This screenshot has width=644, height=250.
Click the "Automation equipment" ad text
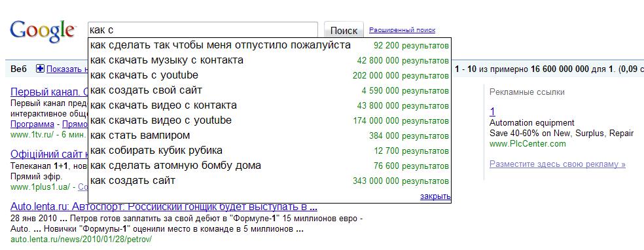point(532,123)
